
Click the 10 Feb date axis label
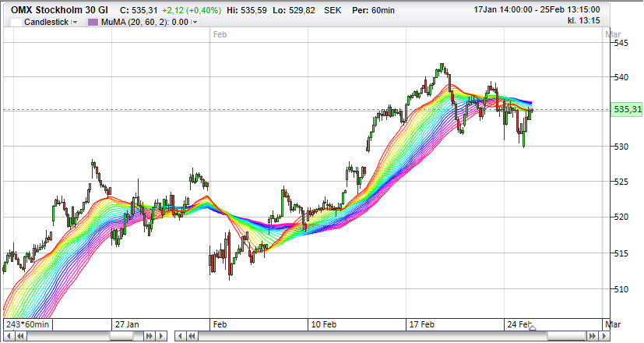pos(324,324)
